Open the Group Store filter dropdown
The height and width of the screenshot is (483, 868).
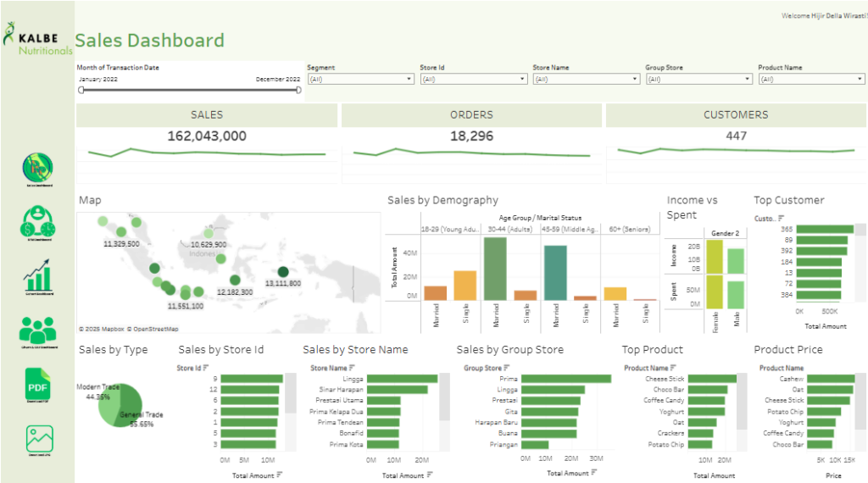coord(698,79)
